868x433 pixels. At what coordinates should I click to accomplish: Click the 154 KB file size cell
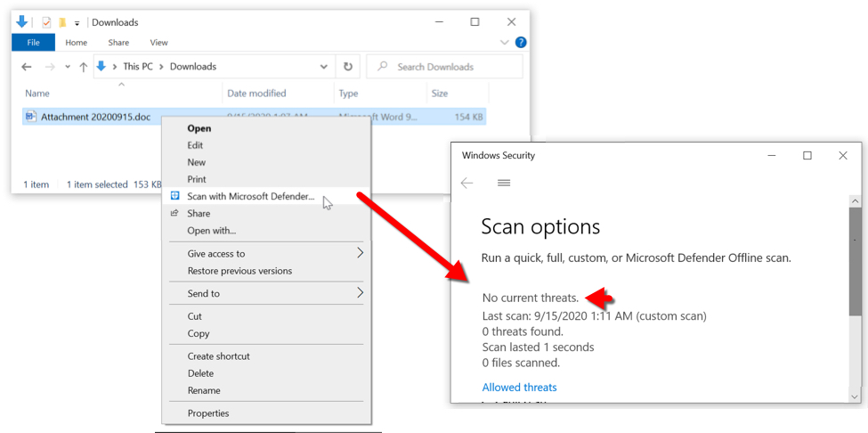(x=468, y=117)
